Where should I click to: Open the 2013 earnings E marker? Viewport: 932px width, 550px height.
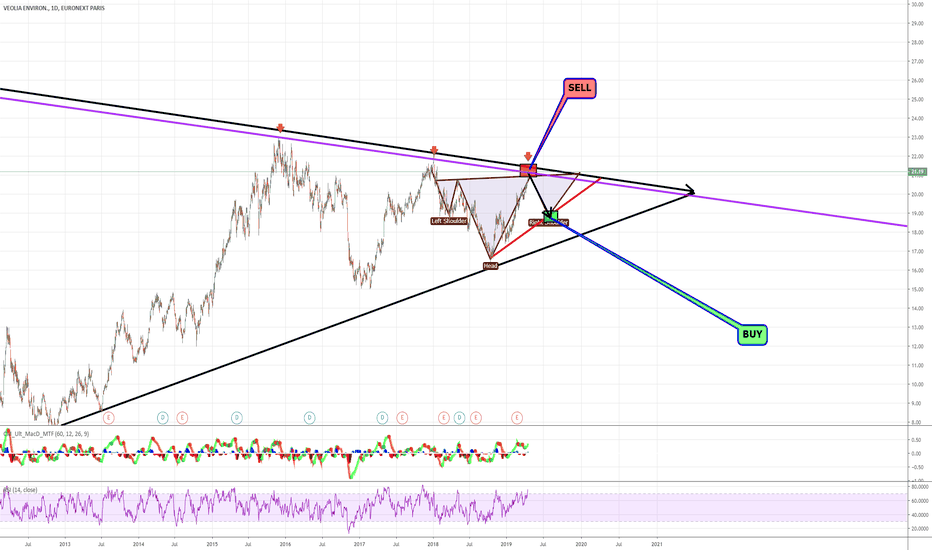pos(108,418)
